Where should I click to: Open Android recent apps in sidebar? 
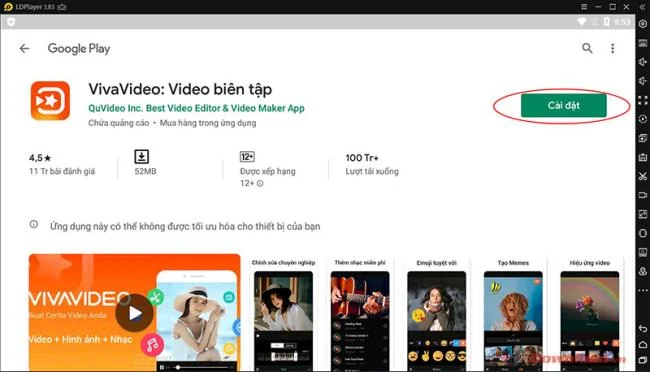643,360
